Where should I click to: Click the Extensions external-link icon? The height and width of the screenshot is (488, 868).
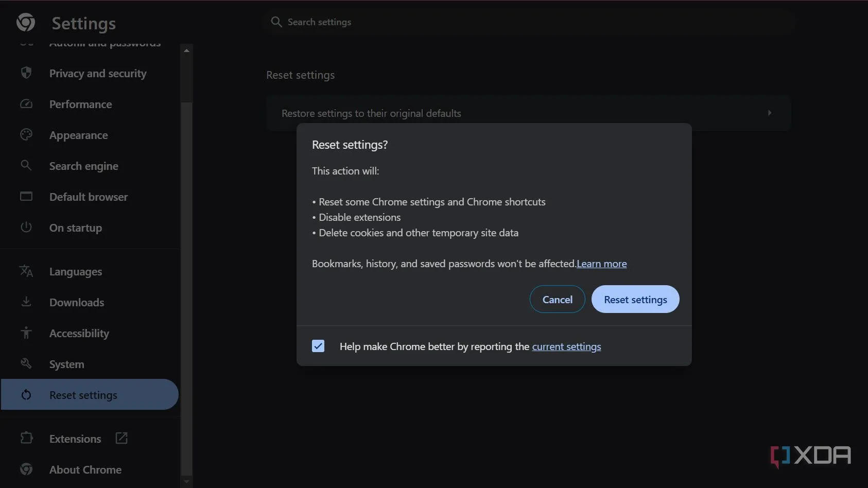click(121, 438)
